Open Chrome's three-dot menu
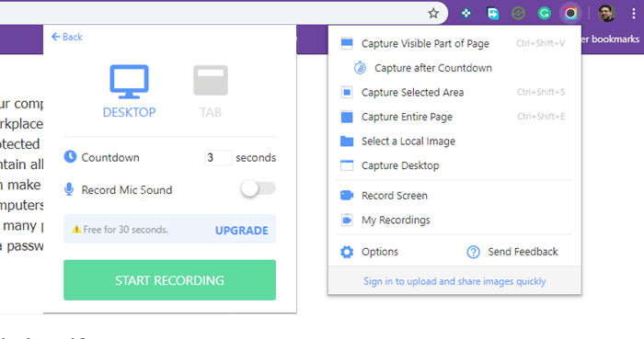Viewport: 644px width, 339px height. (634, 14)
